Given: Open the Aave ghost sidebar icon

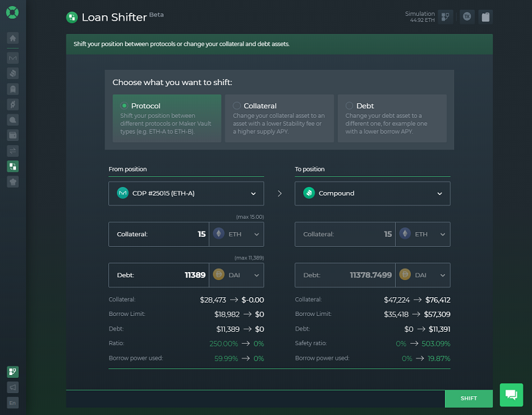Looking at the screenshot, I should [13, 89].
